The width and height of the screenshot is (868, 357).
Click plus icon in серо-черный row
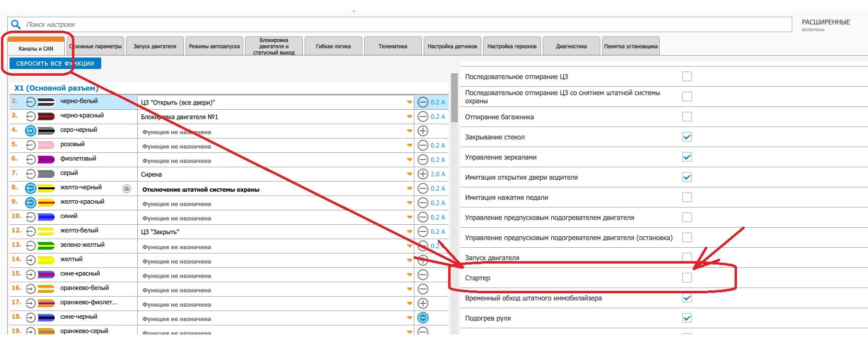423,131
